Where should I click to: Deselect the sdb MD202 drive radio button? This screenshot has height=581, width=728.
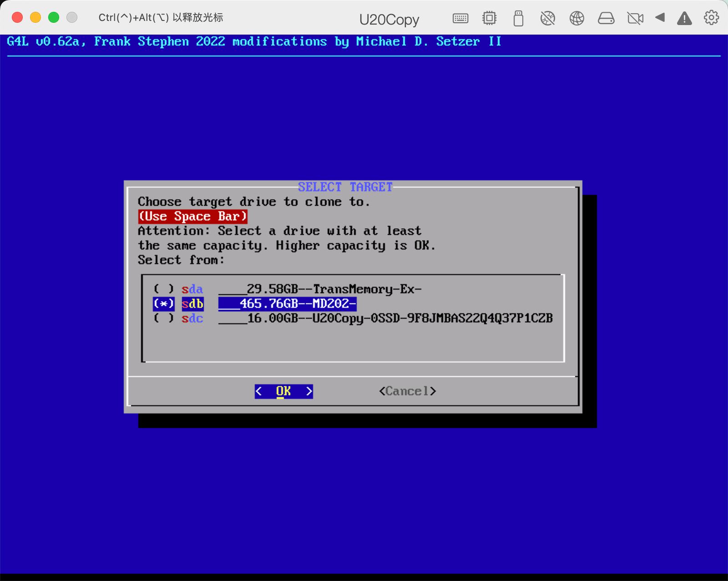[163, 304]
